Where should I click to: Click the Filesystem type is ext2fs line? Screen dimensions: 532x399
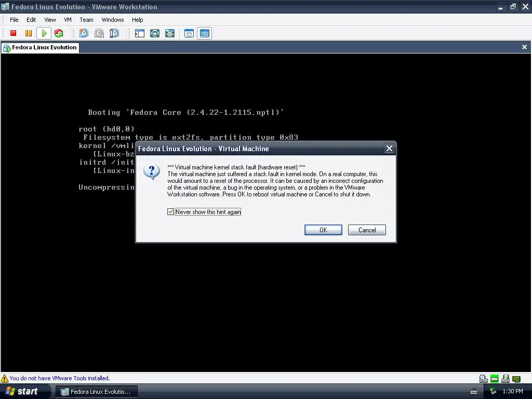(x=191, y=137)
